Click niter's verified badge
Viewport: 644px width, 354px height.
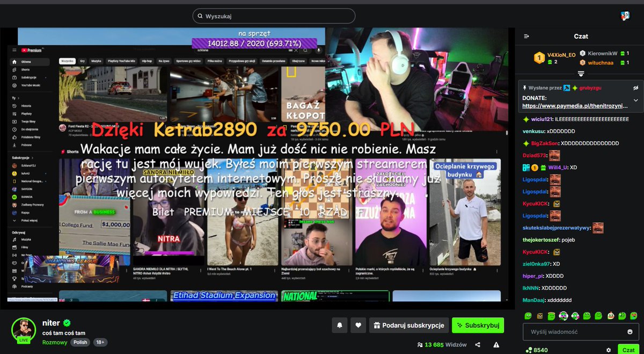point(67,323)
